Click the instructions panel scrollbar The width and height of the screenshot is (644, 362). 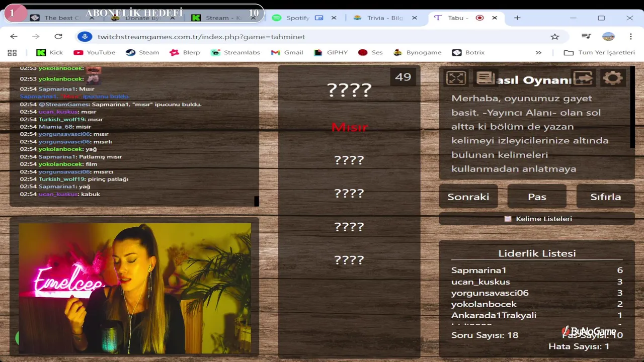pyautogui.click(x=632, y=108)
